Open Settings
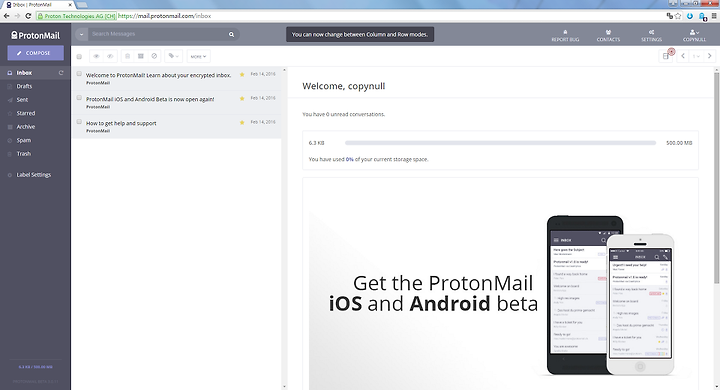Screen dimensions: 720x390 tap(652, 36)
